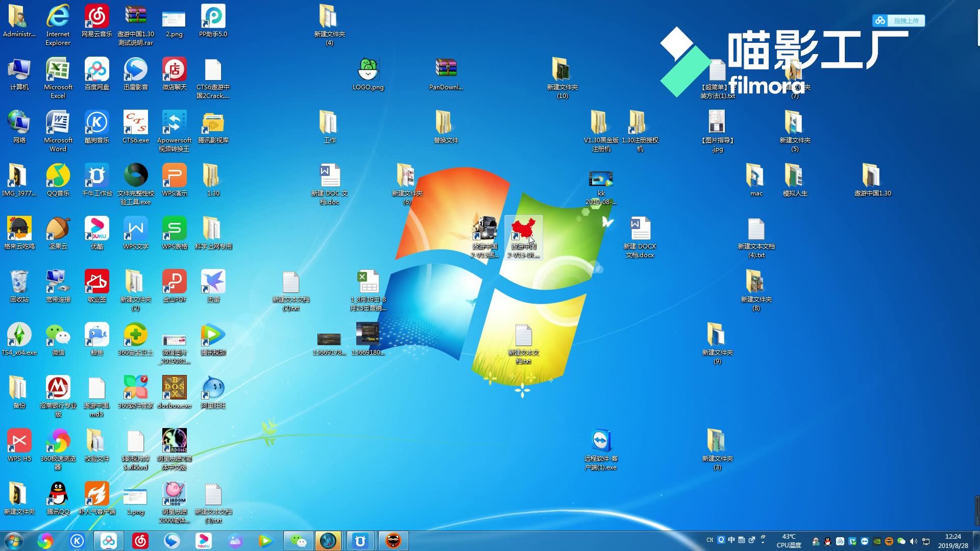Select the 15669180... image thumbnail
The image size is (980, 551).
[x=368, y=339]
